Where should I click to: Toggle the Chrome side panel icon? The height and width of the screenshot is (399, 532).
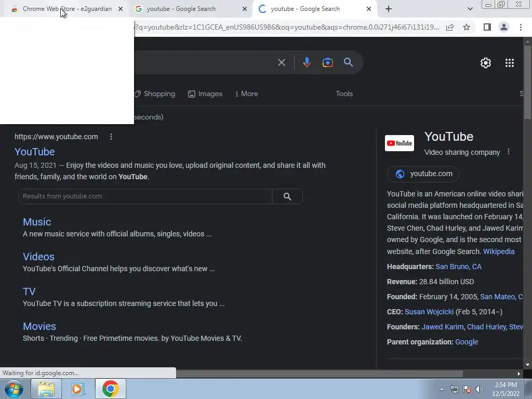coord(487,27)
